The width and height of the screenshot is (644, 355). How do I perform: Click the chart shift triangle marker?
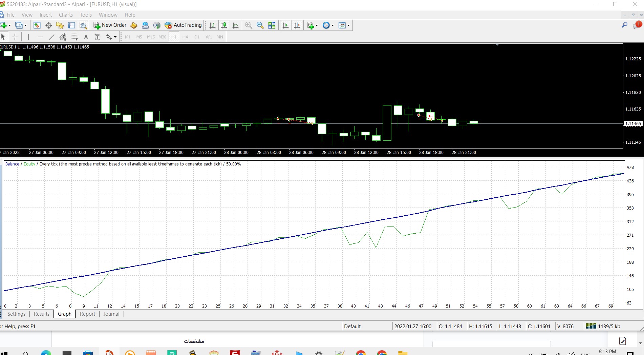[497, 45]
